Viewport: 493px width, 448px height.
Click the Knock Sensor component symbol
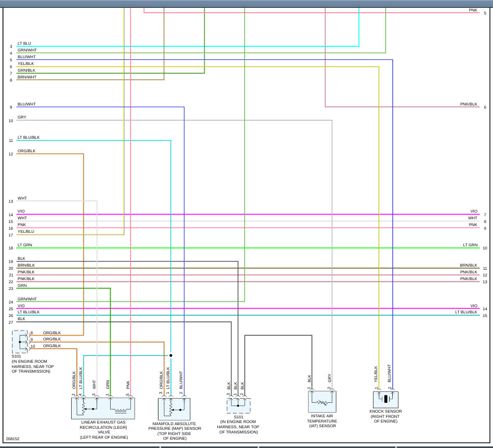(385, 399)
